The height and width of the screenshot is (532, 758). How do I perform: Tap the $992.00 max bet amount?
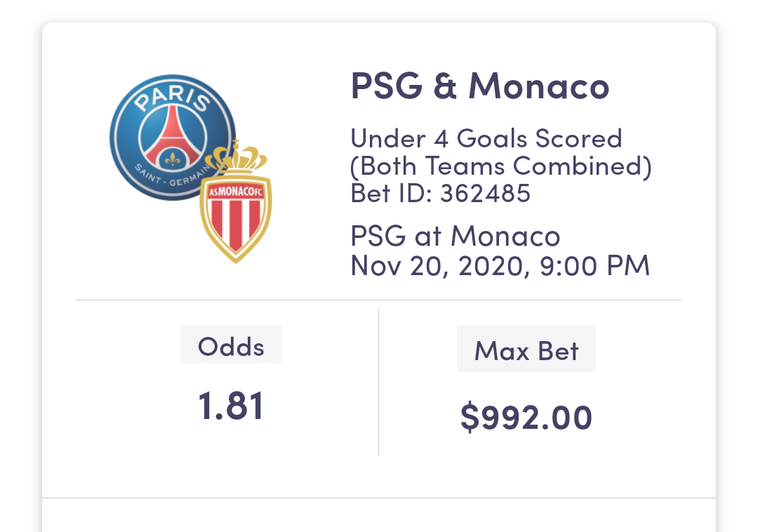coord(526,417)
